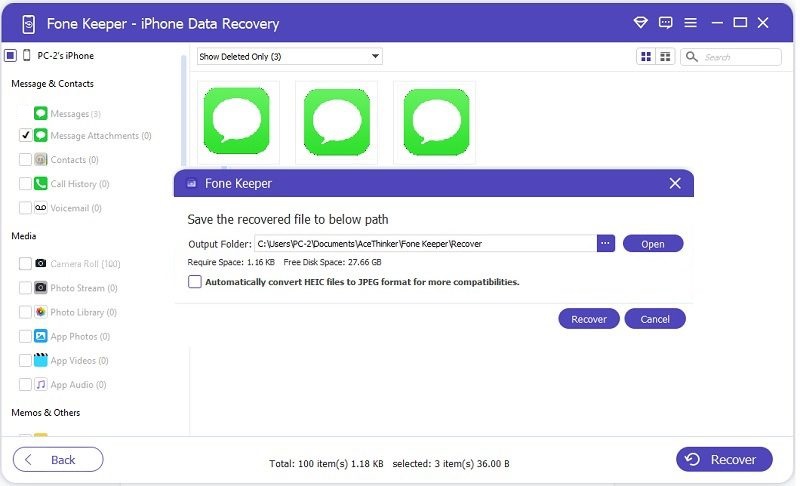The height and width of the screenshot is (486, 800).
Task: Go Back to the previous screen
Action: [58, 459]
